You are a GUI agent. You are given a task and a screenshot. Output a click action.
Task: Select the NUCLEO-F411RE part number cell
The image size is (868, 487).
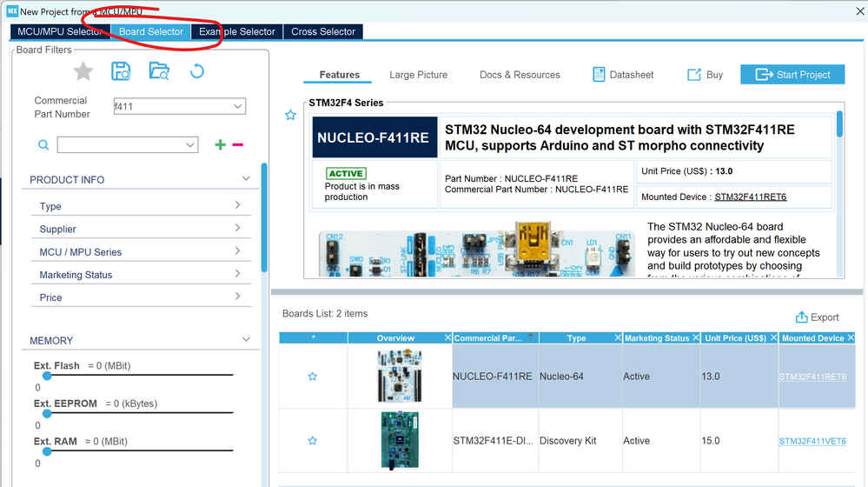point(495,377)
